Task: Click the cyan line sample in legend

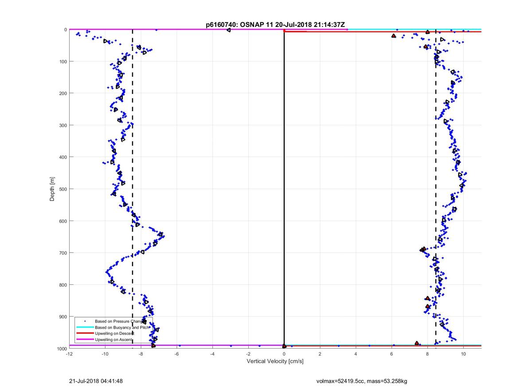Action: pyautogui.click(x=85, y=327)
